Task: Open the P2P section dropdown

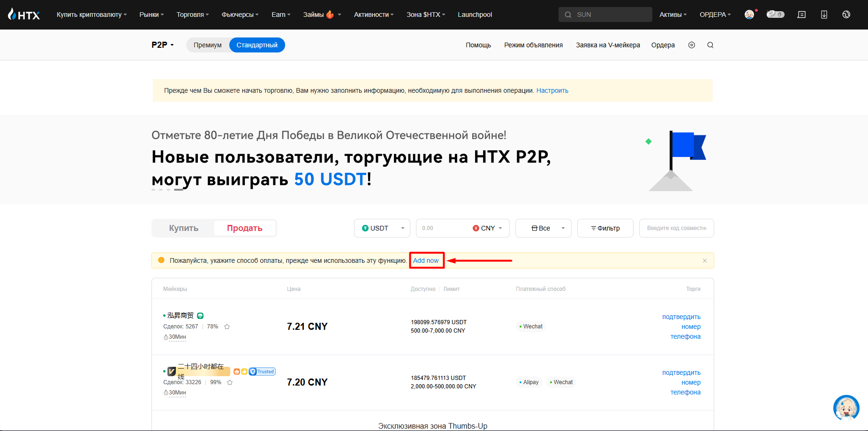Action: (x=163, y=45)
